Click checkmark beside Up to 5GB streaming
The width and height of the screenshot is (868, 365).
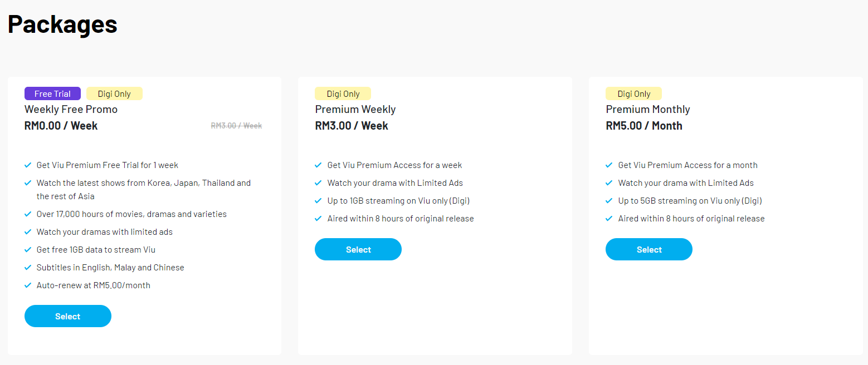click(x=609, y=201)
